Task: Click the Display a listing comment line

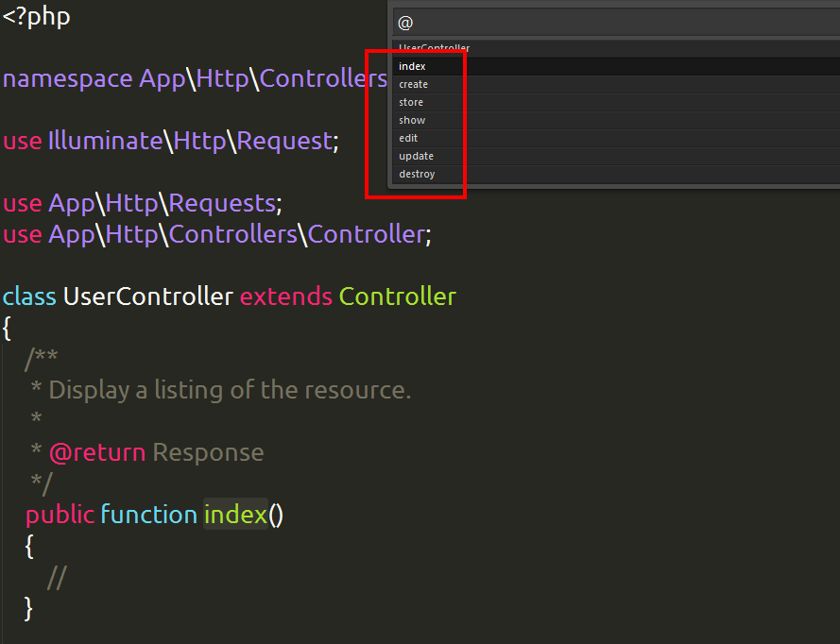Action: (x=229, y=390)
